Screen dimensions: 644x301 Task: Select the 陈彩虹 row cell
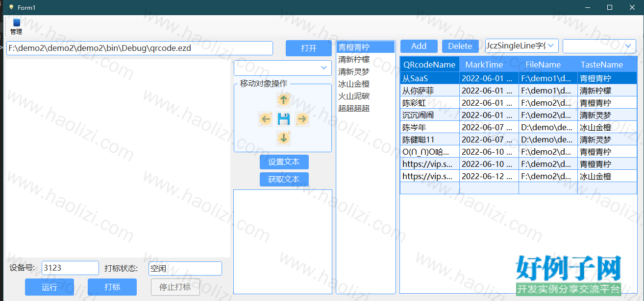(430, 103)
